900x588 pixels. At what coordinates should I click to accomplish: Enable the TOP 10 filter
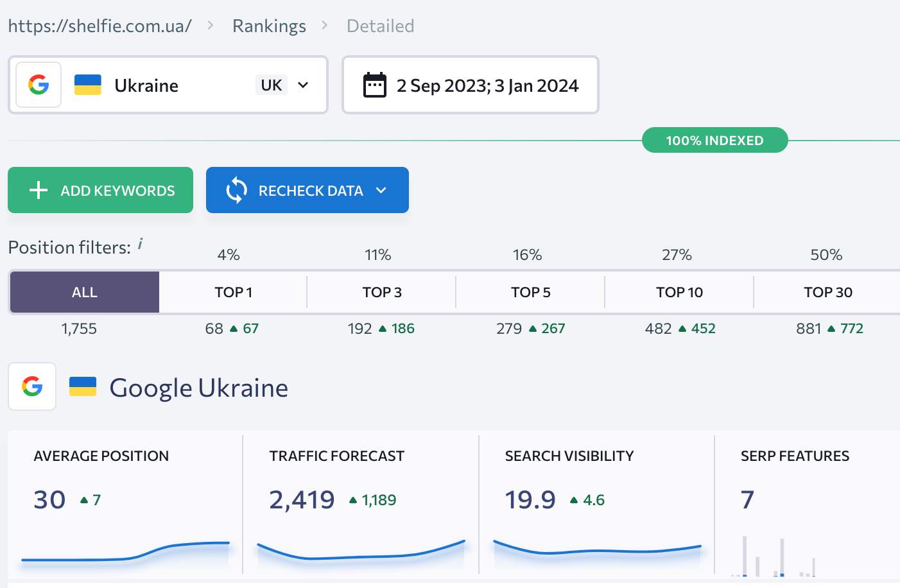coord(679,292)
